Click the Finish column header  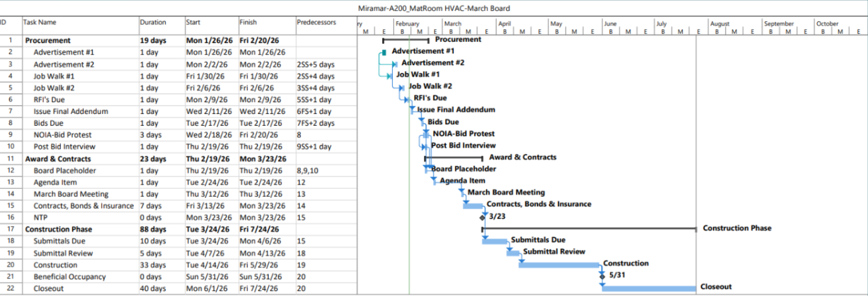click(248, 23)
